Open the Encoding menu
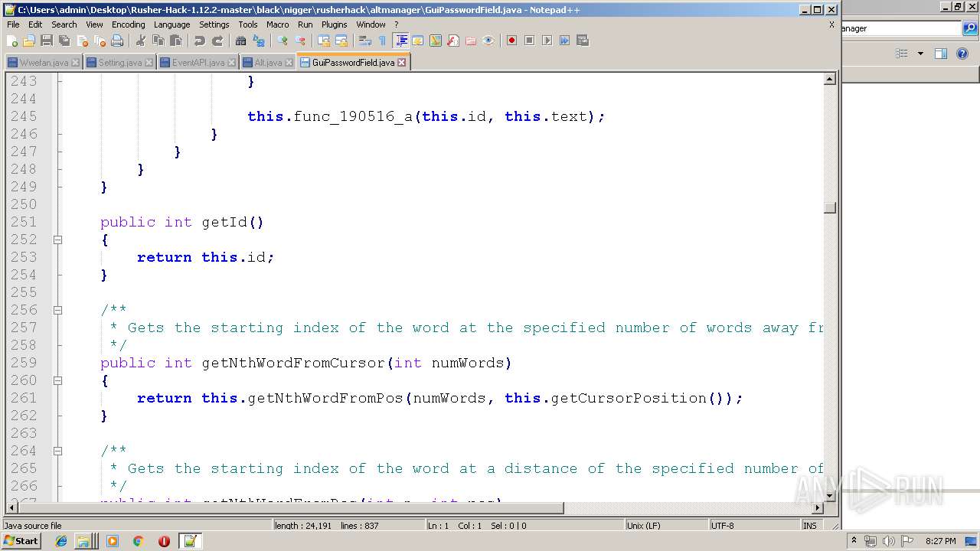Screen dimensions: 980x551 [128, 24]
